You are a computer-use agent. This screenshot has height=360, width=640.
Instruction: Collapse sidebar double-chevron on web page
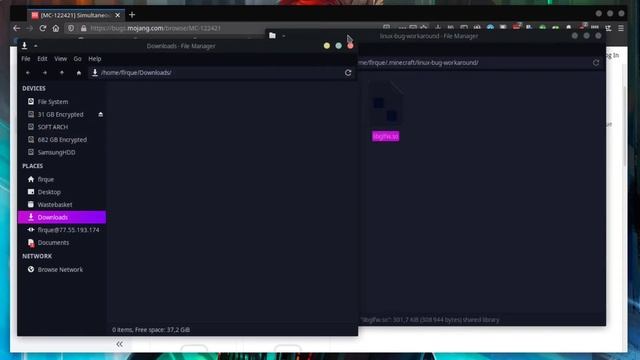[119, 344]
